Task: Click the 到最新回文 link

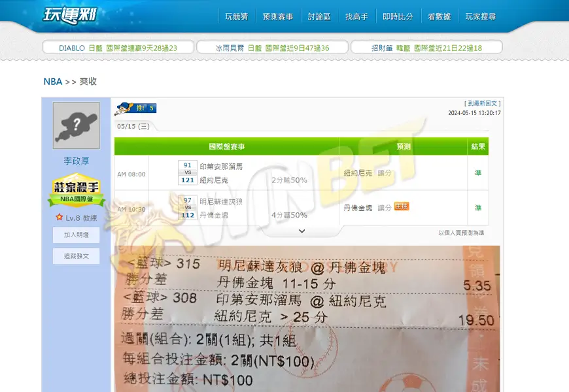Action: (x=482, y=103)
